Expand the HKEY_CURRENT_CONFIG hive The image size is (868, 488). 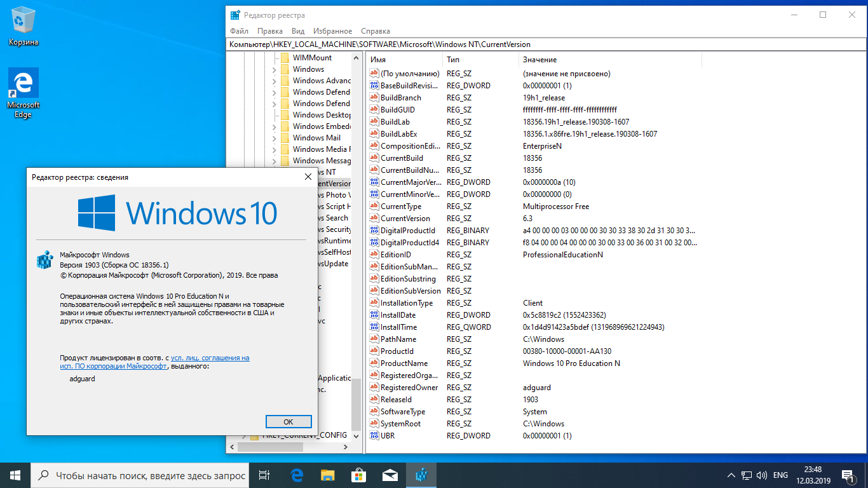(x=243, y=436)
